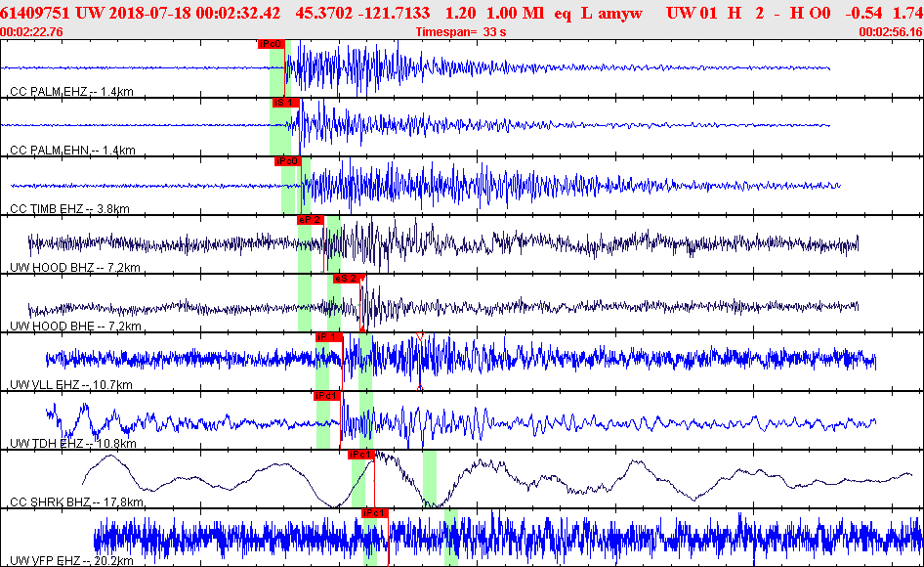This screenshot has width=924, height=567.
Task: Select the iPc1 pick flag on SHRK BHZ
Action: coord(360,455)
